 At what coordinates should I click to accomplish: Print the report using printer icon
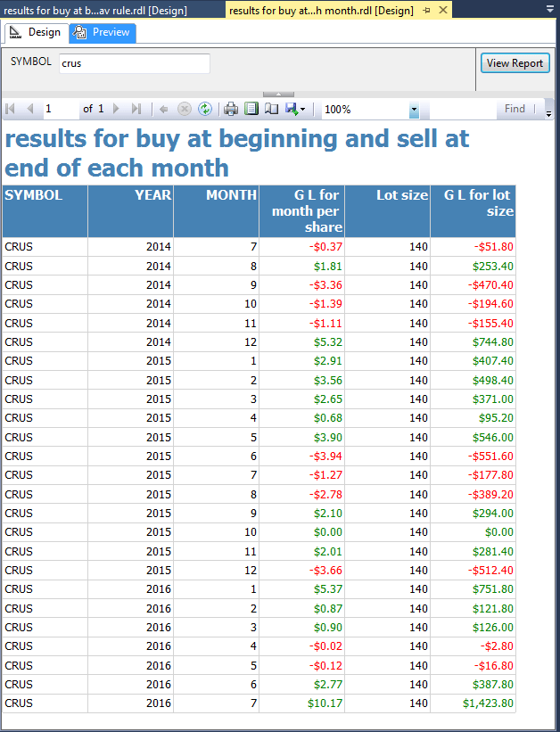(231, 109)
